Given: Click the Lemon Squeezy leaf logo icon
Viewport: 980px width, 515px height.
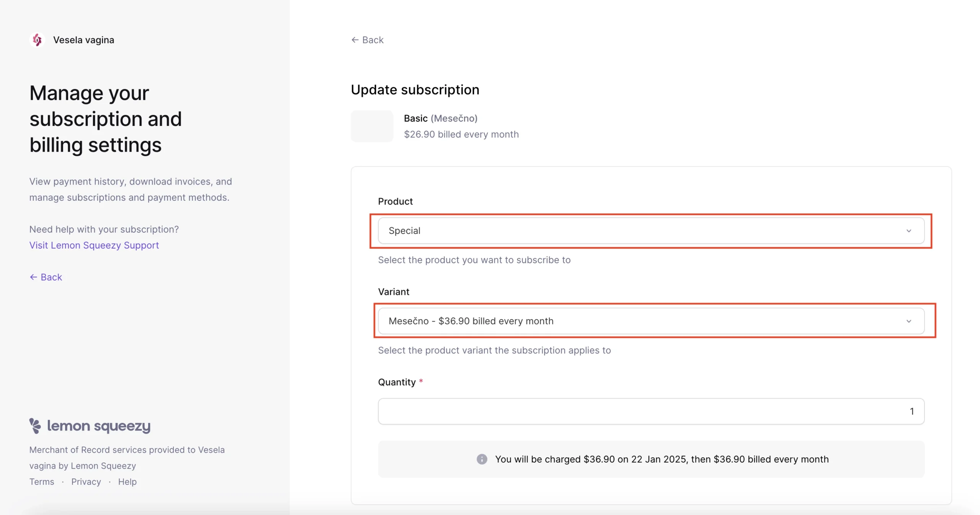Looking at the screenshot, I should click(35, 426).
